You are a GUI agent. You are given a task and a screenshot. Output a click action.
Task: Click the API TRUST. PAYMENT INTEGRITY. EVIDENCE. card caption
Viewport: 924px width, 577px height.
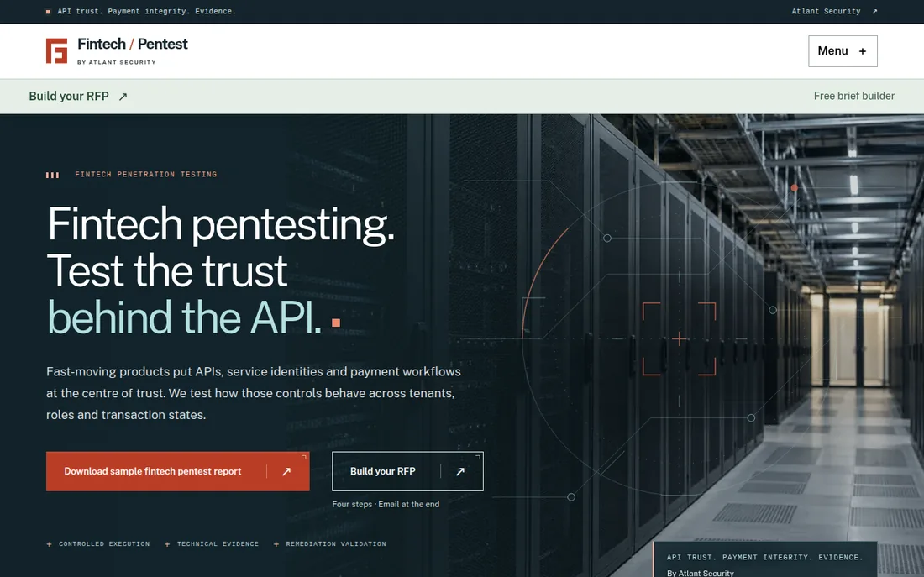(x=765, y=557)
